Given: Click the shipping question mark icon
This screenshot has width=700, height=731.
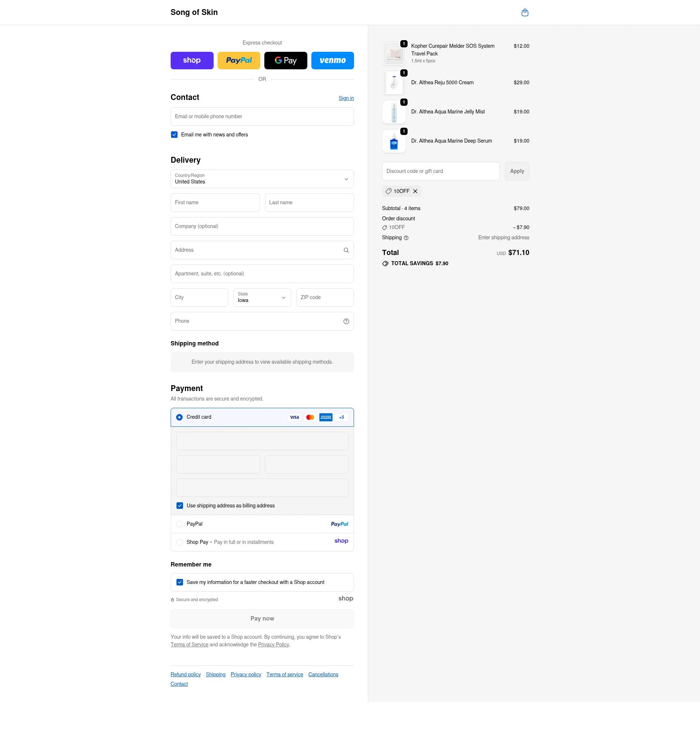Looking at the screenshot, I should tap(406, 237).
